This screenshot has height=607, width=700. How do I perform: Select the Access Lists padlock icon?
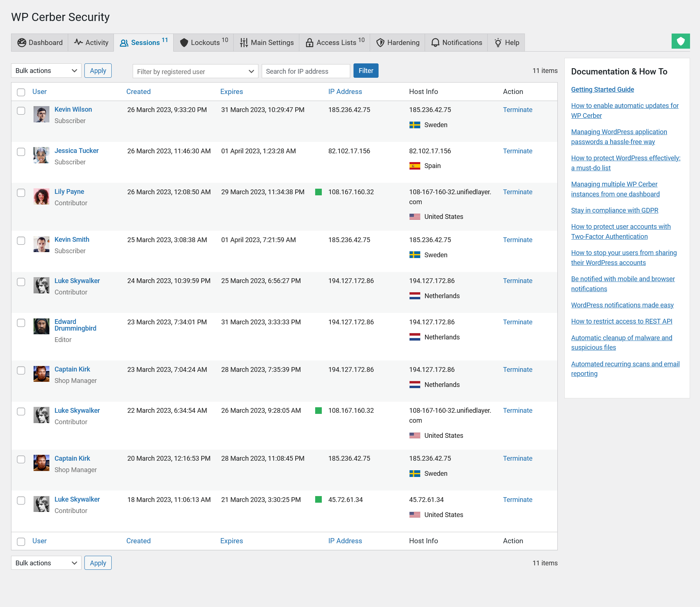(310, 42)
